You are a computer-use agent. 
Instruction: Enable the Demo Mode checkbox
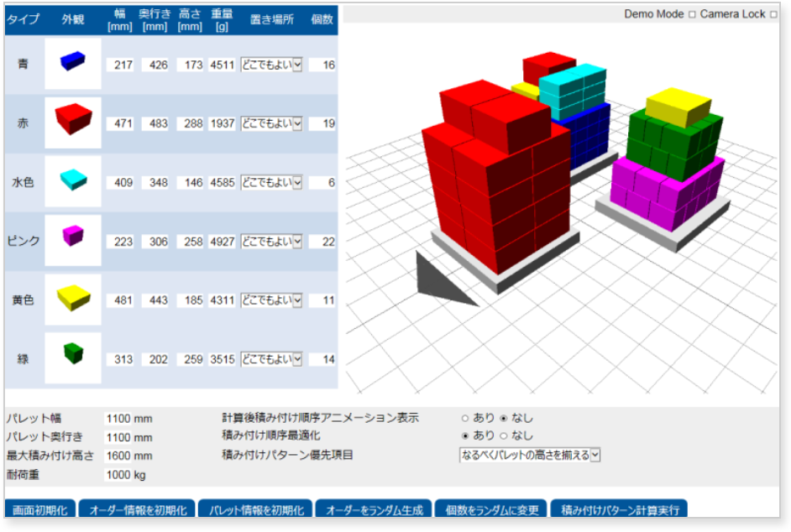click(x=692, y=14)
